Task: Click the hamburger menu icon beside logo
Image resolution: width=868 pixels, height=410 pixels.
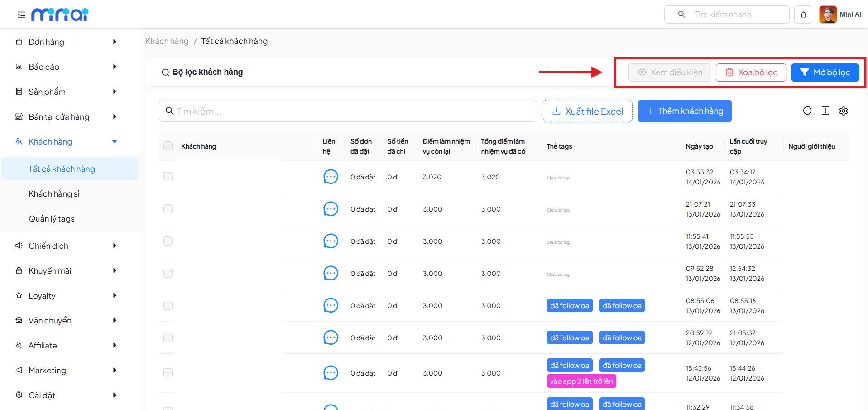Action: [x=21, y=15]
